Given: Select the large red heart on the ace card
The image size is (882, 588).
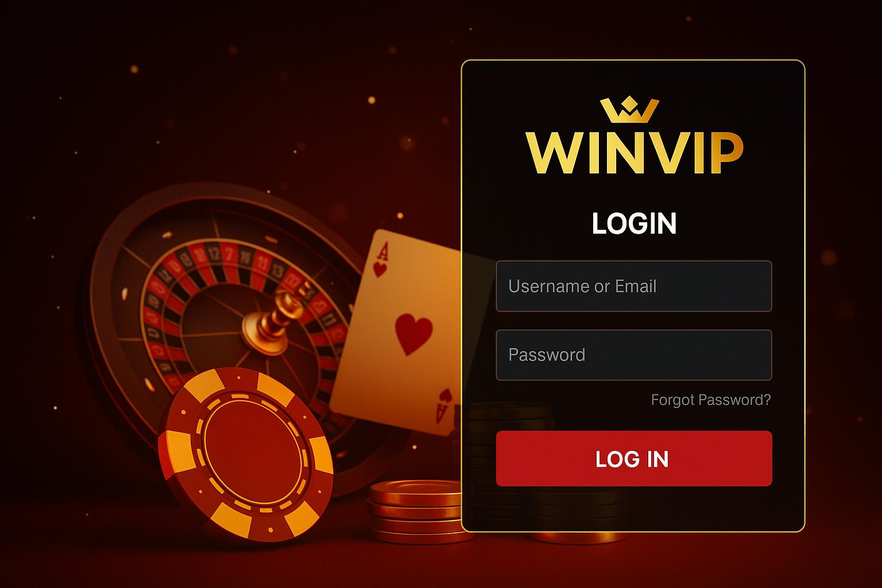Looking at the screenshot, I should [x=413, y=334].
